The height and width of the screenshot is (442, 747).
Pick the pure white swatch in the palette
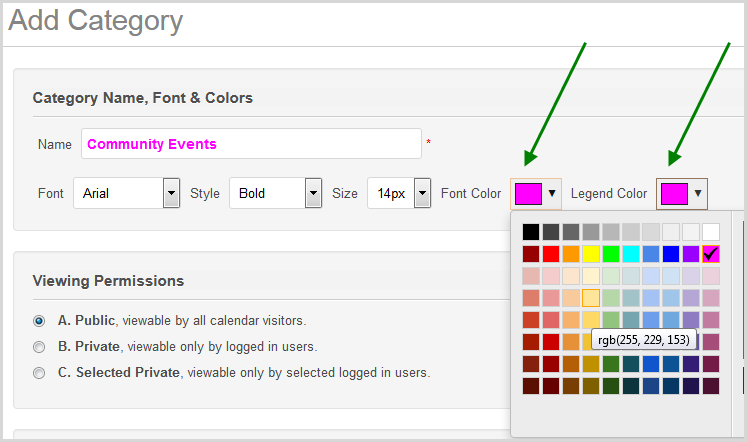[711, 232]
